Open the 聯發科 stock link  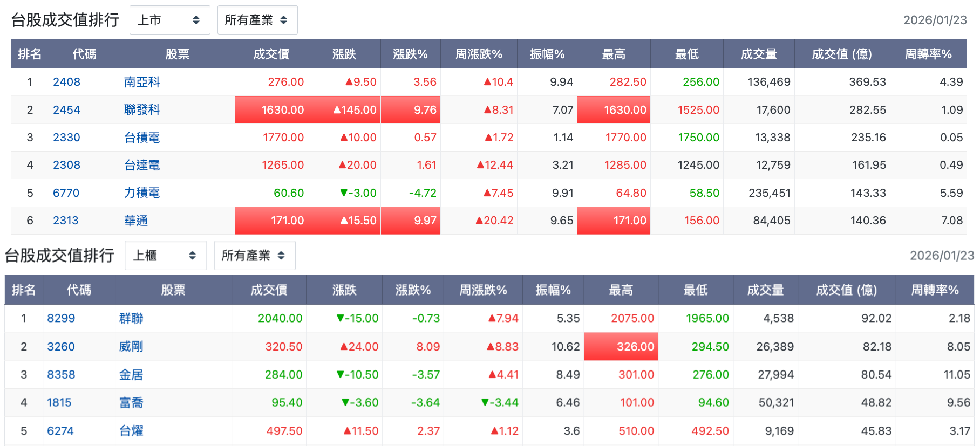pyautogui.click(x=142, y=110)
